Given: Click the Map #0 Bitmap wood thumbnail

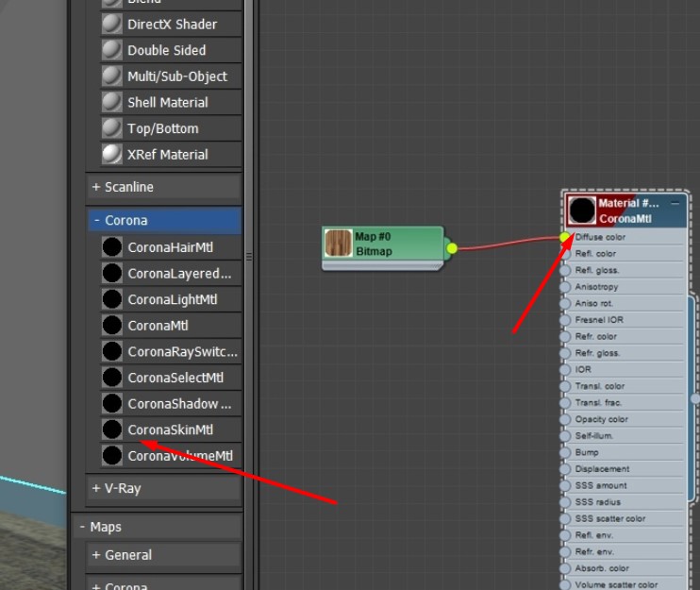Looking at the screenshot, I should point(338,243).
